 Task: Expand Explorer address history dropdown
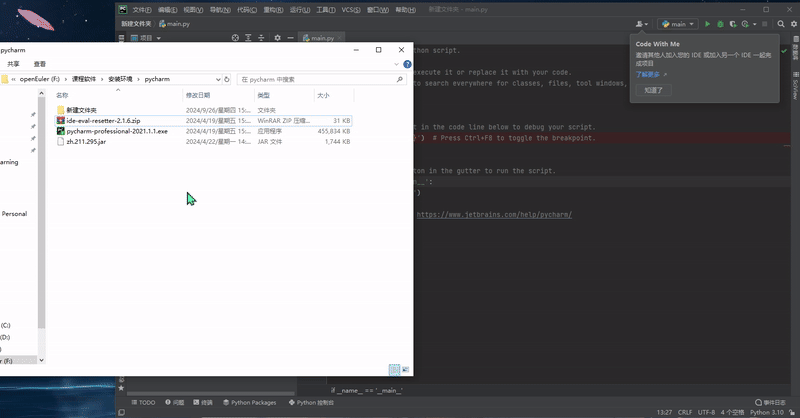[218, 79]
